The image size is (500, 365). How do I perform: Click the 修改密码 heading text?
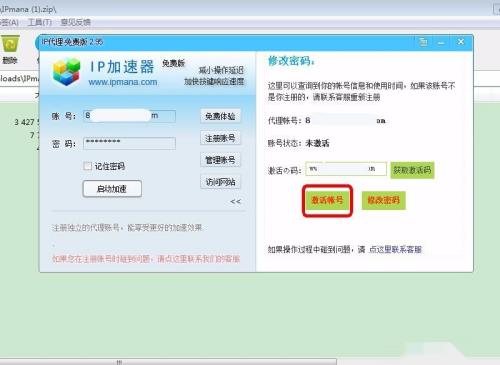[291, 61]
